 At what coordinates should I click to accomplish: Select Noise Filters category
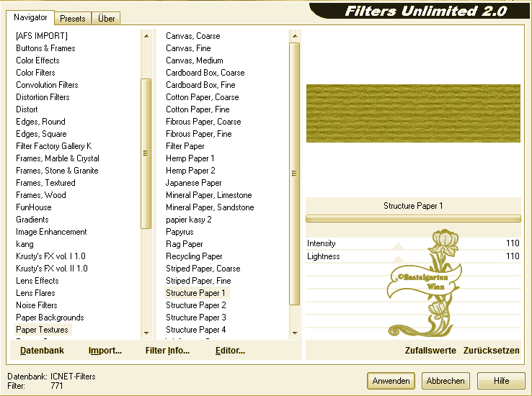tap(36, 305)
